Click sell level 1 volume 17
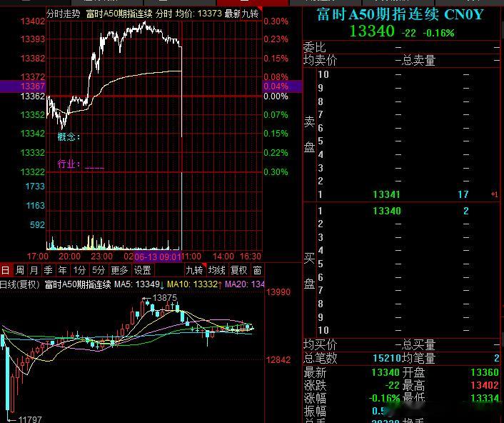 coord(463,194)
